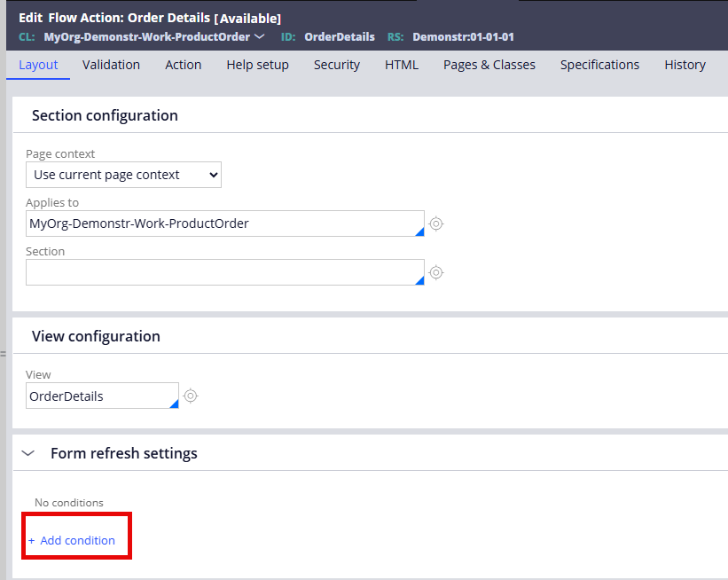Open the rule picker icon beside Section

(435, 272)
